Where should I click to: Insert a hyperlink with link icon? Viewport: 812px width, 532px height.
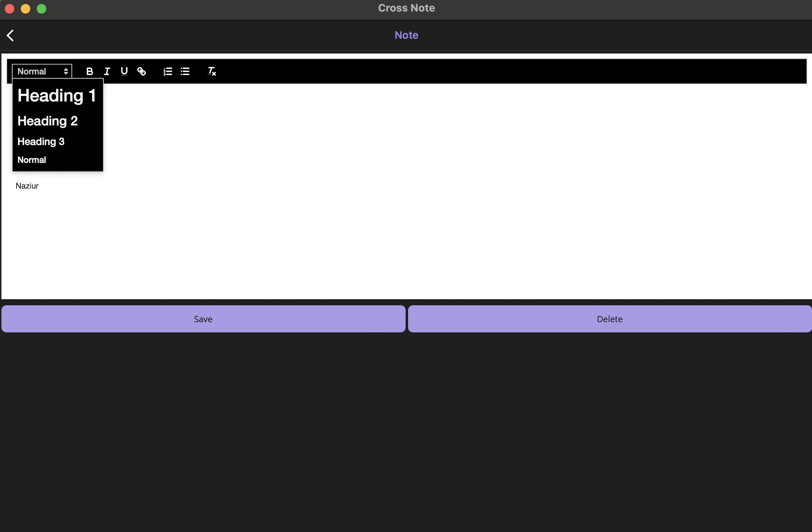click(x=142, y=71)
